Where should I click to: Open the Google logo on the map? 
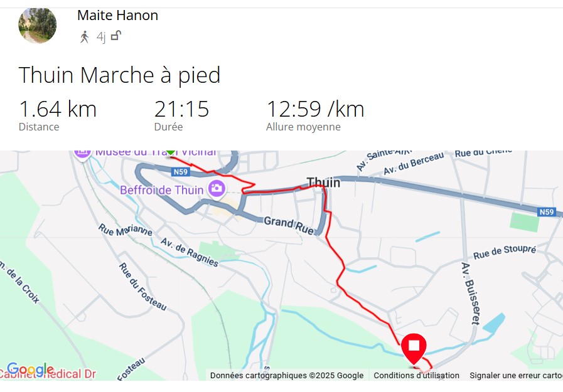click(30, 368)
